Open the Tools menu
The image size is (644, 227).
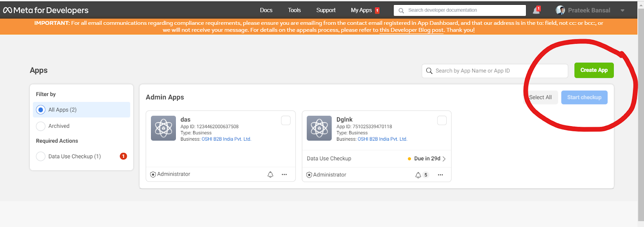(294, 10)
